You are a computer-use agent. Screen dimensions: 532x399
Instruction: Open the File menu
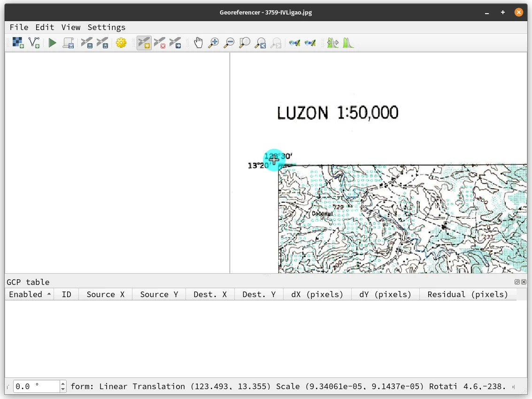19,27
